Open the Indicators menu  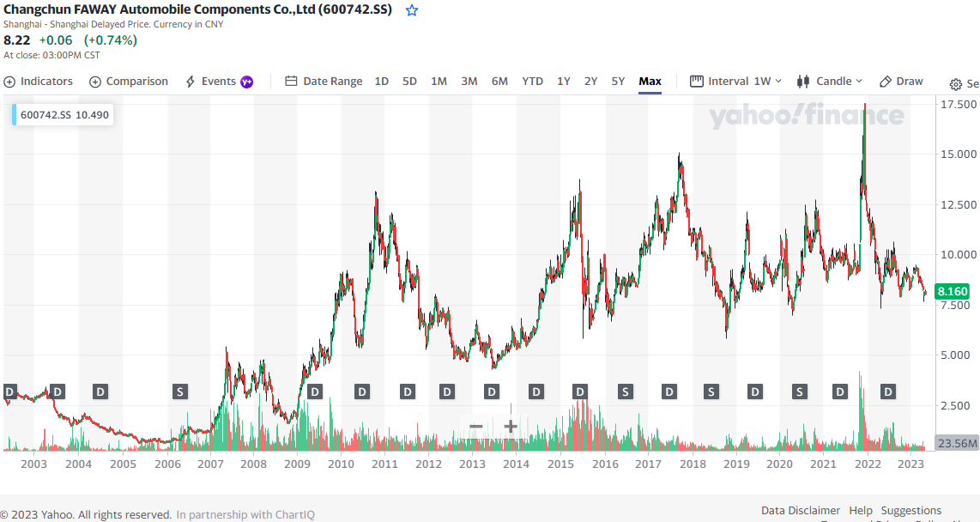coord(38,82)
